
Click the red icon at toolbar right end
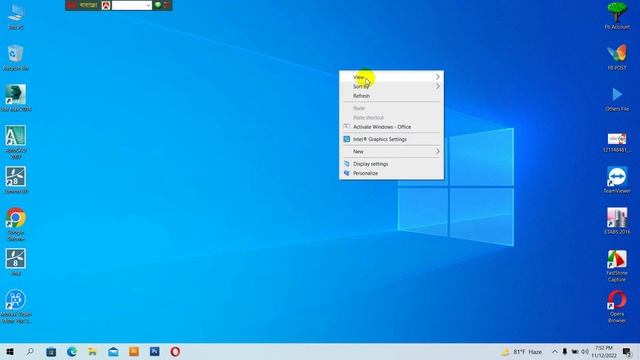(167, 5)
